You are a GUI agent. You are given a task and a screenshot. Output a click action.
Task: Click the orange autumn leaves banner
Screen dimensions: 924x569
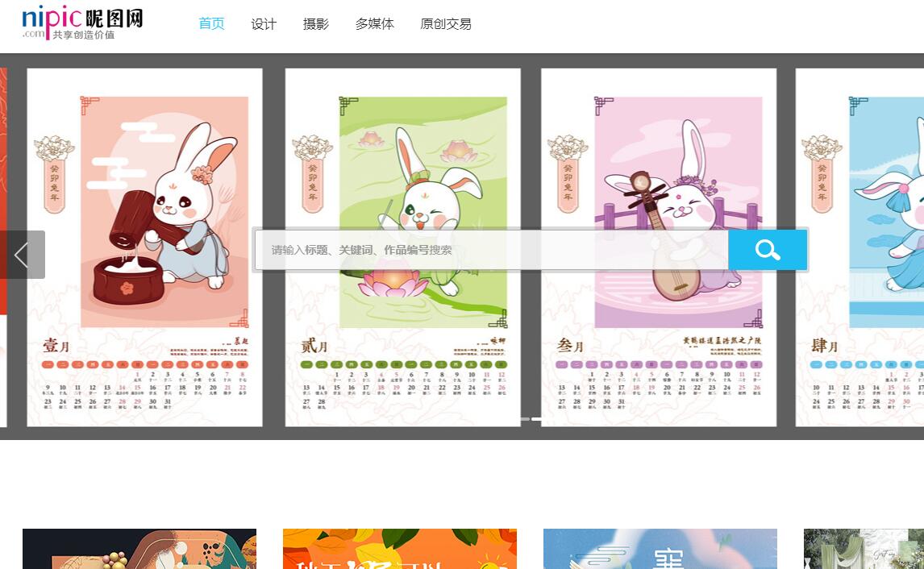coord(400,549)
